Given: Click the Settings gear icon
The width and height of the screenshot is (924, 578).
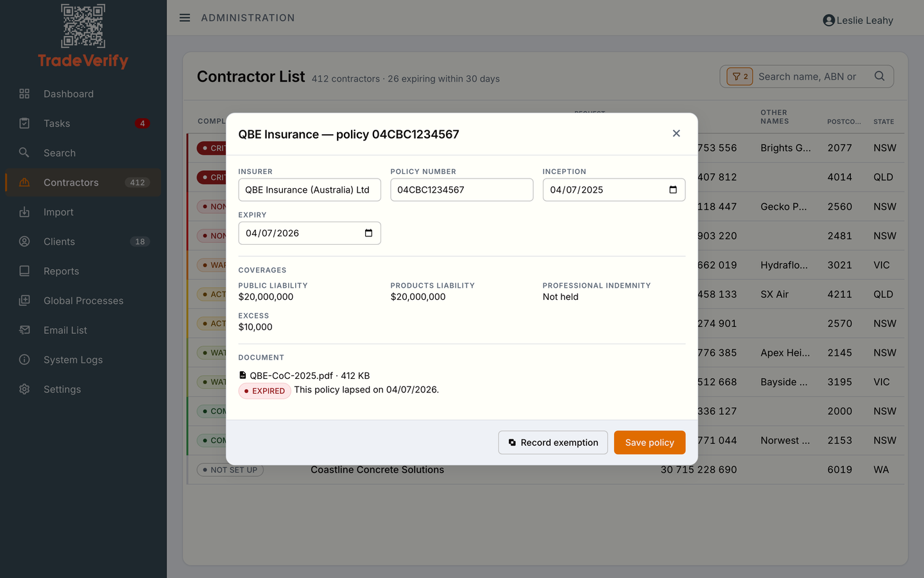Looking at the screenshot, I should [x=24, y=389].
